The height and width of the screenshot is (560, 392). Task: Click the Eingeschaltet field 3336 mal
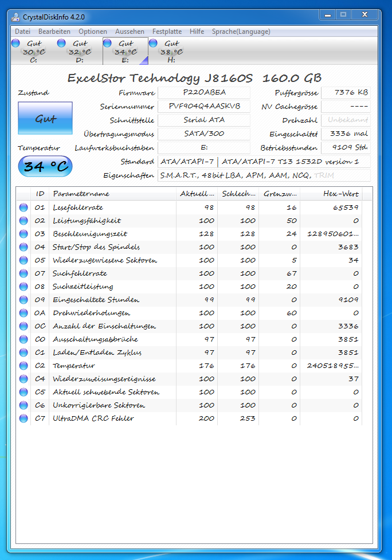346,134
